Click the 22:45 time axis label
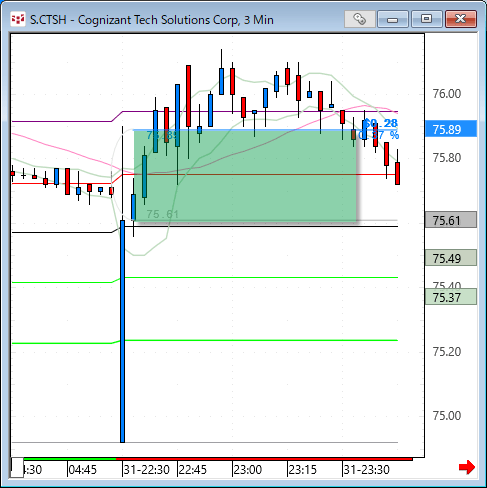Image resolution: width=487 pixels, height=488 pixels. 193,470
